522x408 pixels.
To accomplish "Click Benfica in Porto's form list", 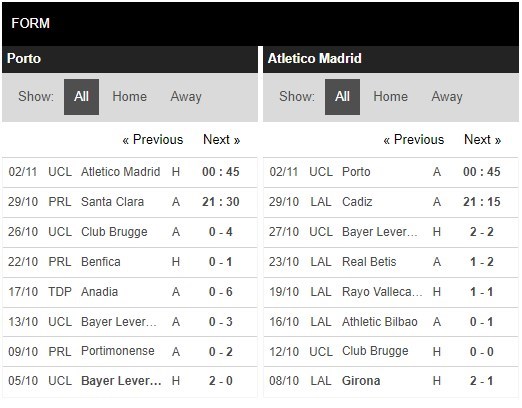I will click(101, 262).
